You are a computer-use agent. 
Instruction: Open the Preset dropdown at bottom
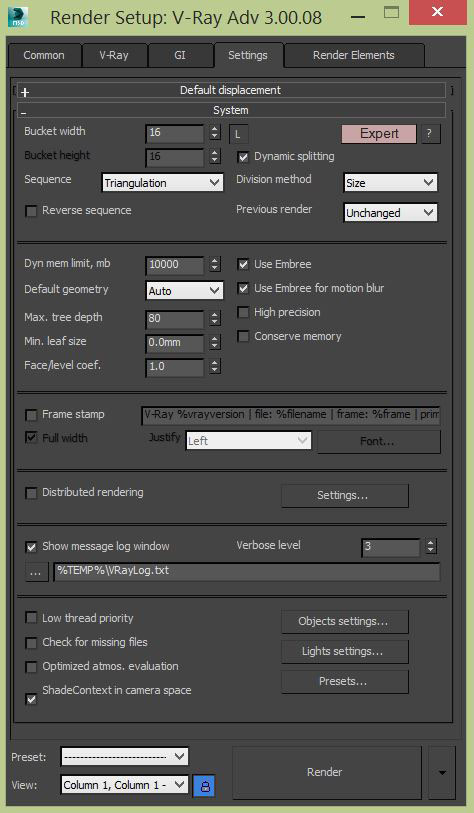(x=124, y=756)
